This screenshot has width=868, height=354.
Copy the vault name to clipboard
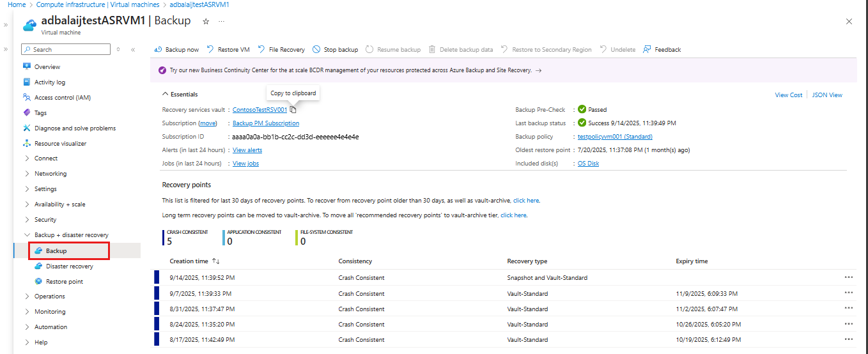pos(293,110)
